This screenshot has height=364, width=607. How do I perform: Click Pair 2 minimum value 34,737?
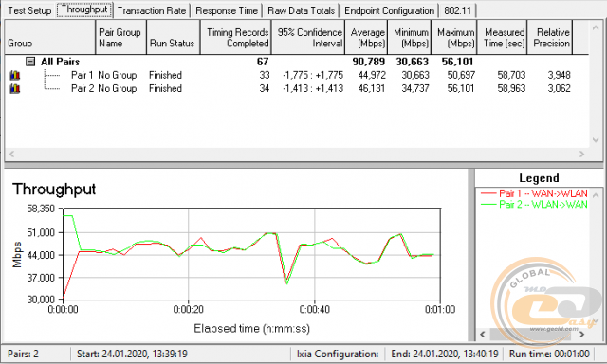tap(415, 88)
